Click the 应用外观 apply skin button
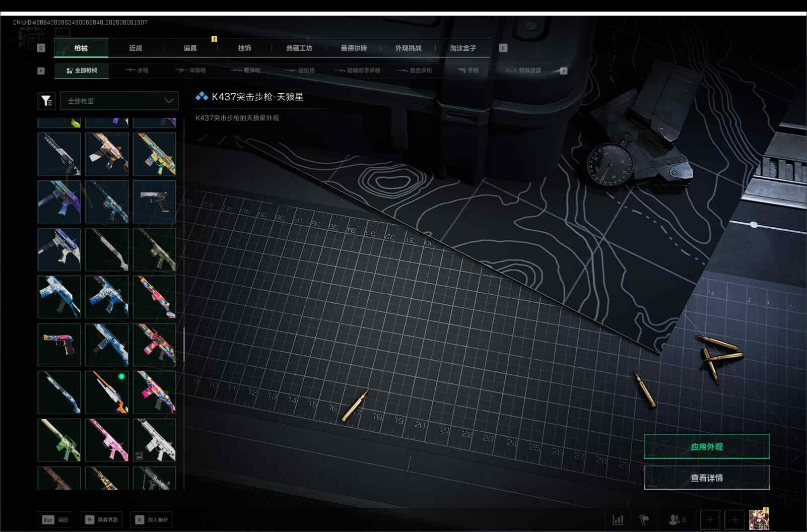The width and height of the screenshot is (807, 532). [707, 447]
